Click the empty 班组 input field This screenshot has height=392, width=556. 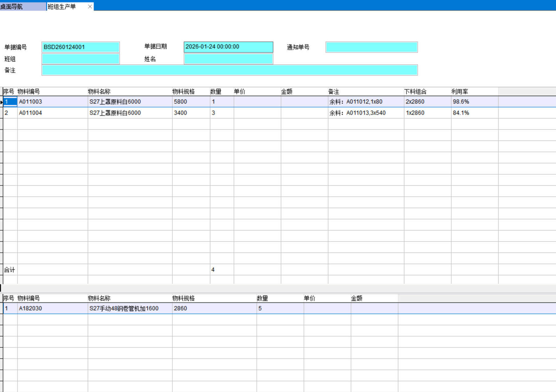(81, 59)
